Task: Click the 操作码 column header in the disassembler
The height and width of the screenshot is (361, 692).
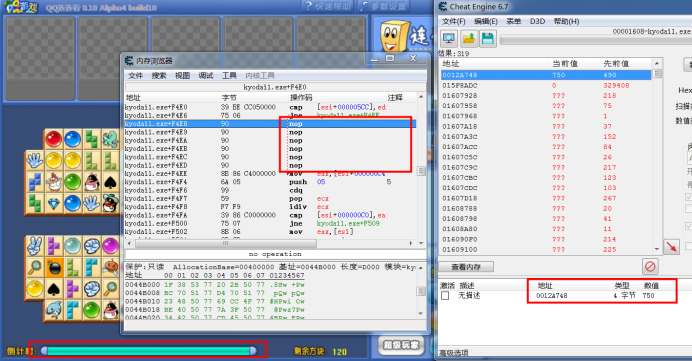Action: 301,98
